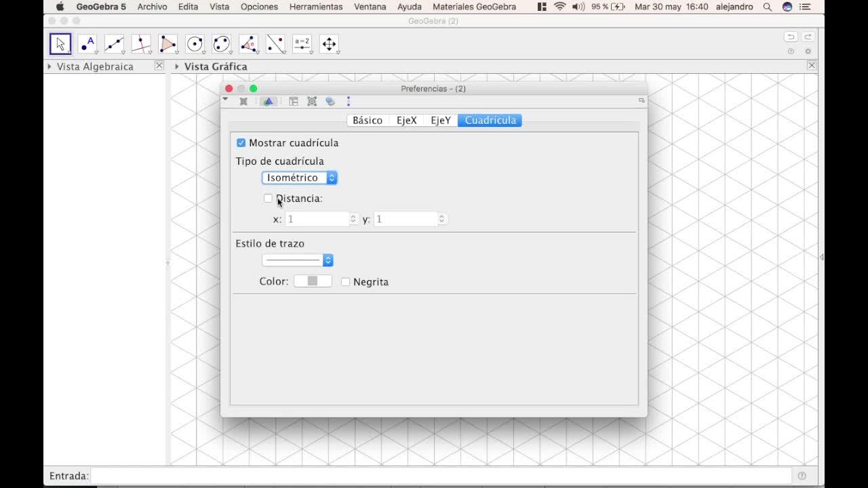The image size is (868, 488).
Task: Select the Cuadrícula tab
Action: coord(490,121)
